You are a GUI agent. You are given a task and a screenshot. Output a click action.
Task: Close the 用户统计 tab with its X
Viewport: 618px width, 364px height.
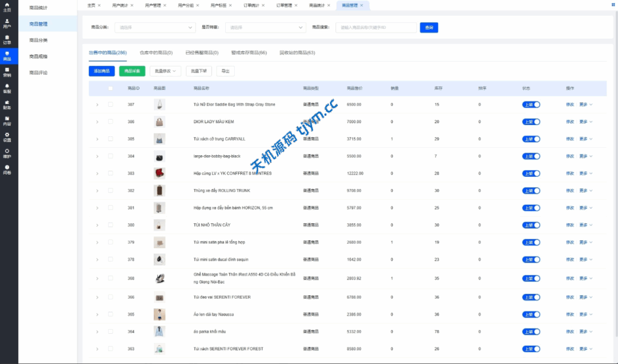[132, 5]
